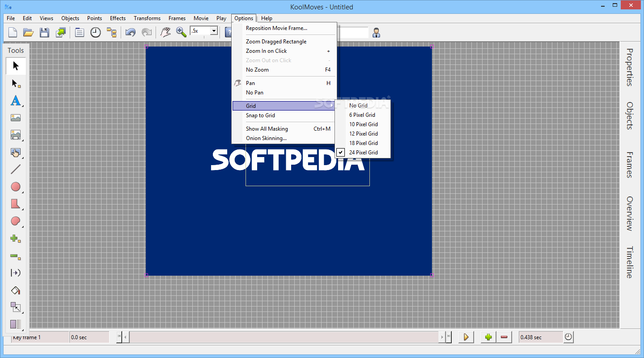Screen dimensions: 644x358
Task: Select the Pan hand icon in toolbar
Action: 165,32
